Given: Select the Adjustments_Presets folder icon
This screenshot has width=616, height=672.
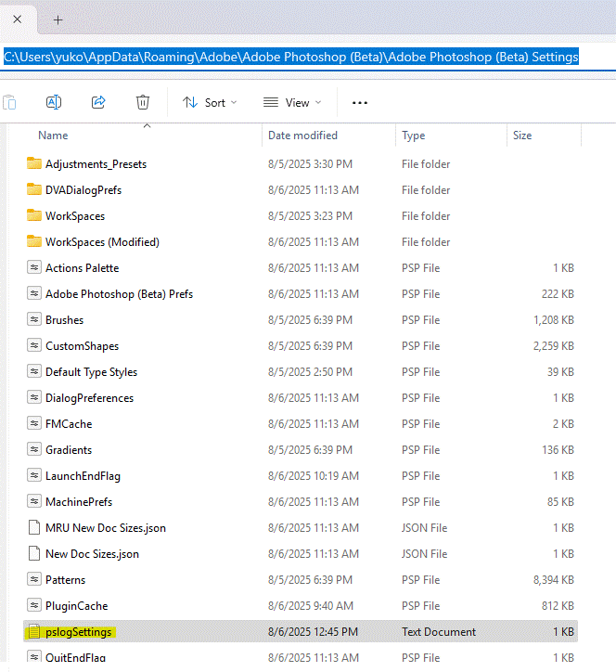Looking at the screenshot, I should (x=34, y=163).
